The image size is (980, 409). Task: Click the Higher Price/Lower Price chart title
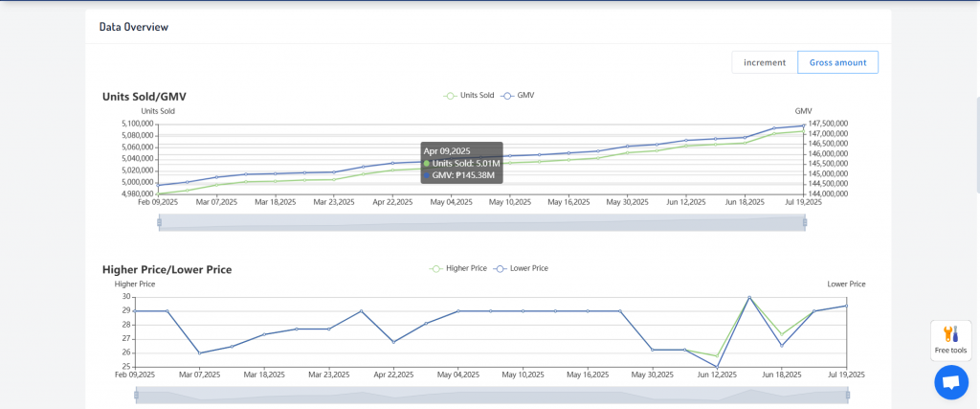(x=167, y=269)
